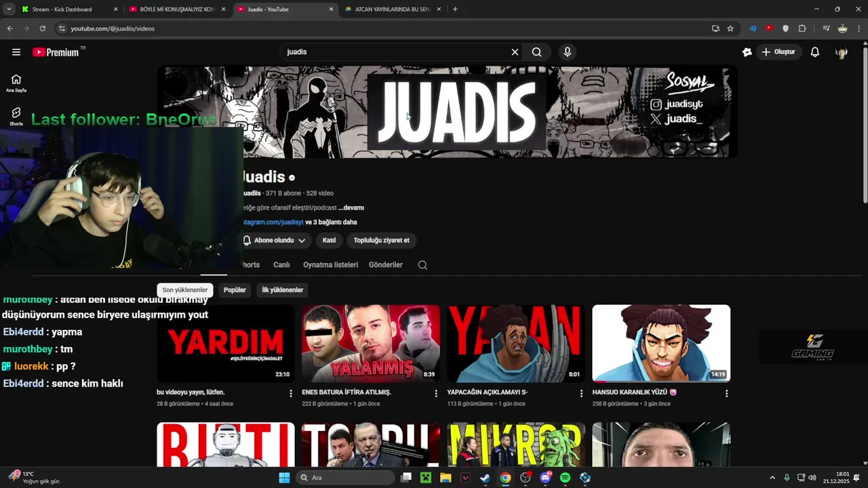868x488 pixels.
Task: Reload the page
Action: click(x=42, y=28)
